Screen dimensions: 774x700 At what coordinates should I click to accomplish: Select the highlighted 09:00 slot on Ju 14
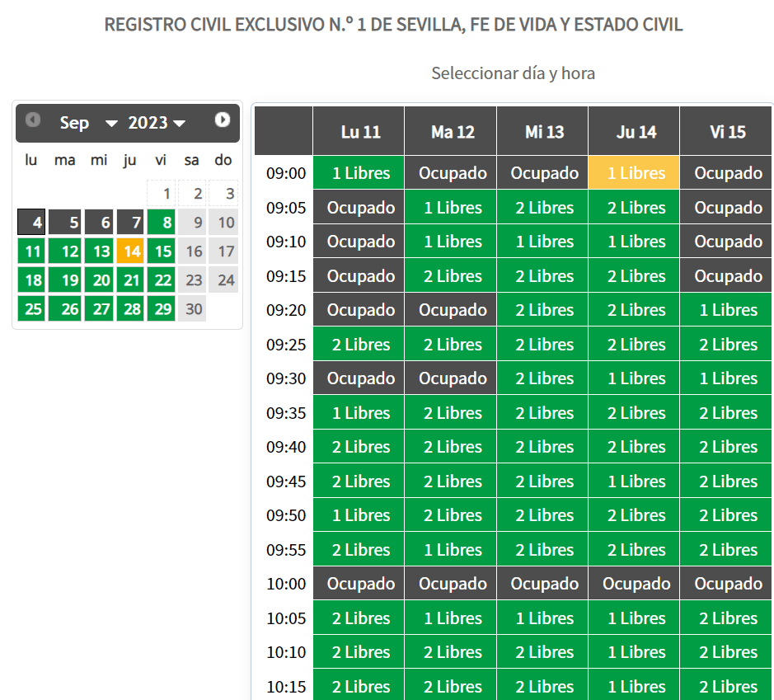634,173
